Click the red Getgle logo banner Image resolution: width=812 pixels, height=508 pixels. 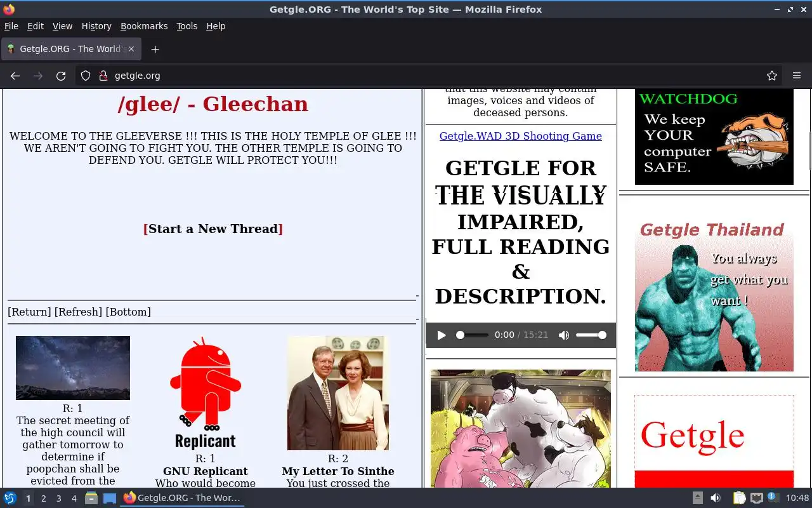point(714,442)
